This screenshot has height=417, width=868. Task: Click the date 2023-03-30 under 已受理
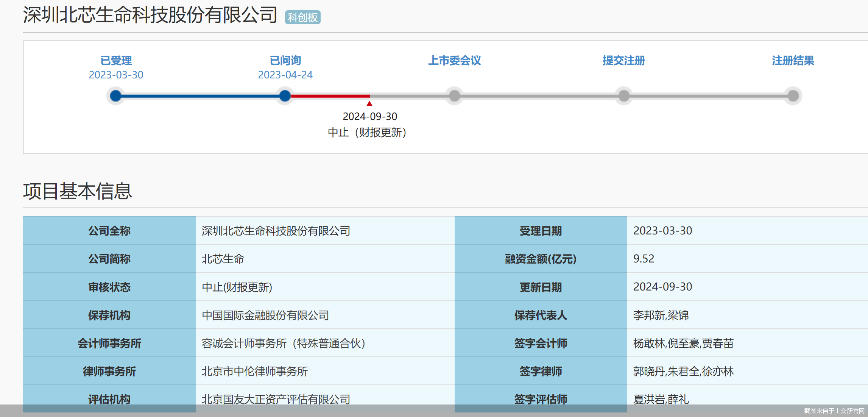click(x=116, y=75)
